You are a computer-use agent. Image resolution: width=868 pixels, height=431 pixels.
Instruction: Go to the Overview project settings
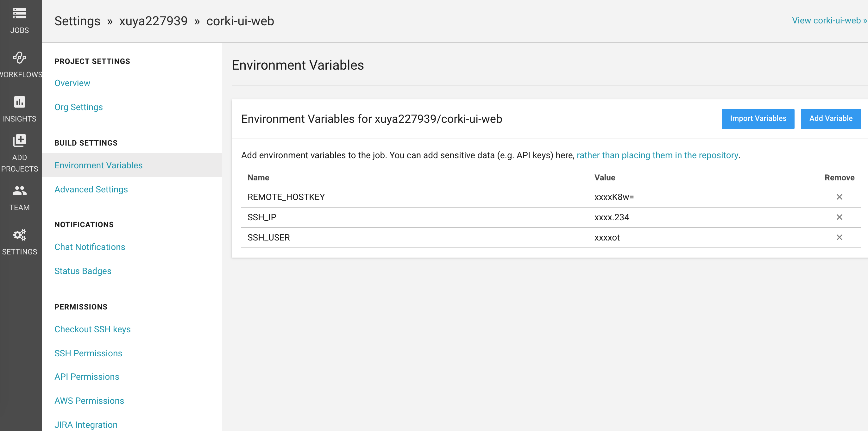pyautogui.click(x=72, y=83)
